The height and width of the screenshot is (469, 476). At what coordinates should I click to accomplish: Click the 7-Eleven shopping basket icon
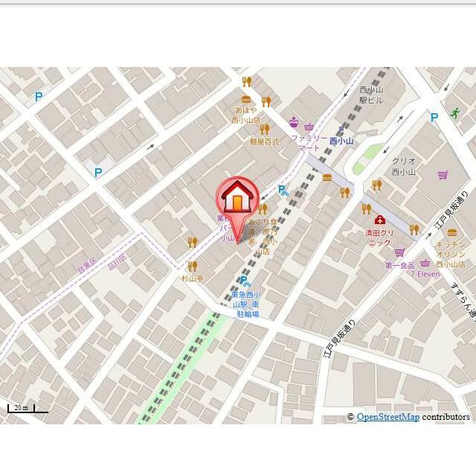pos(425,263)
